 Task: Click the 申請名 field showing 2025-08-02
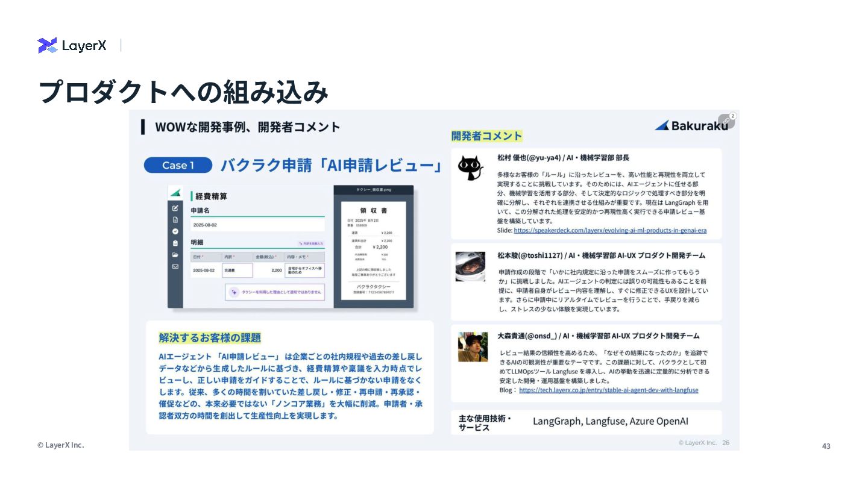[x=257, y=225]
